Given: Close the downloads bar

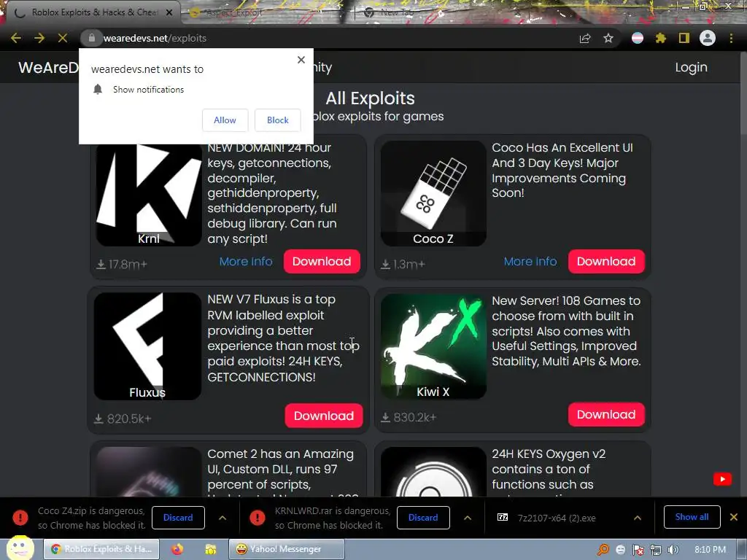Looking at the screenshot, I should pos(734,517).
